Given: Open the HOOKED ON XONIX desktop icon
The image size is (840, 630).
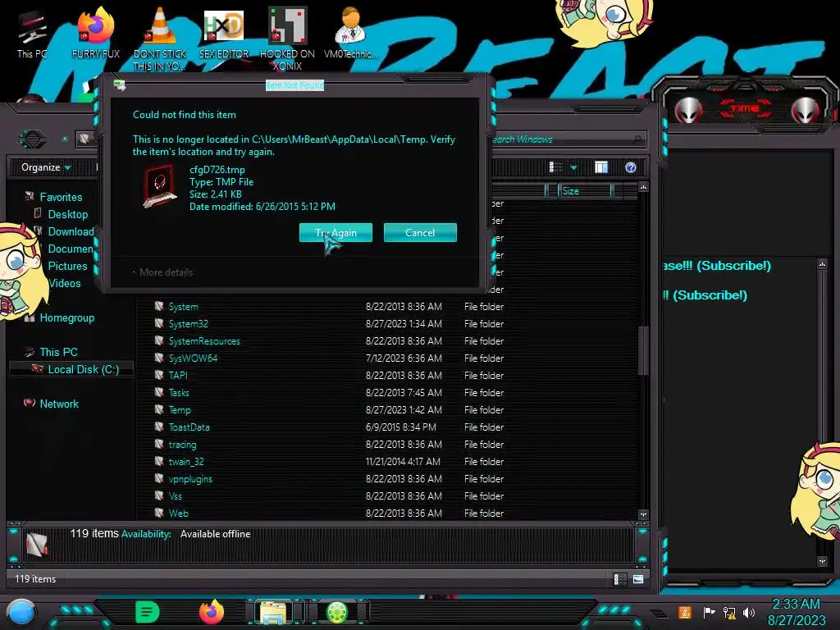Looking at the screenshot, I should (287, 39).
